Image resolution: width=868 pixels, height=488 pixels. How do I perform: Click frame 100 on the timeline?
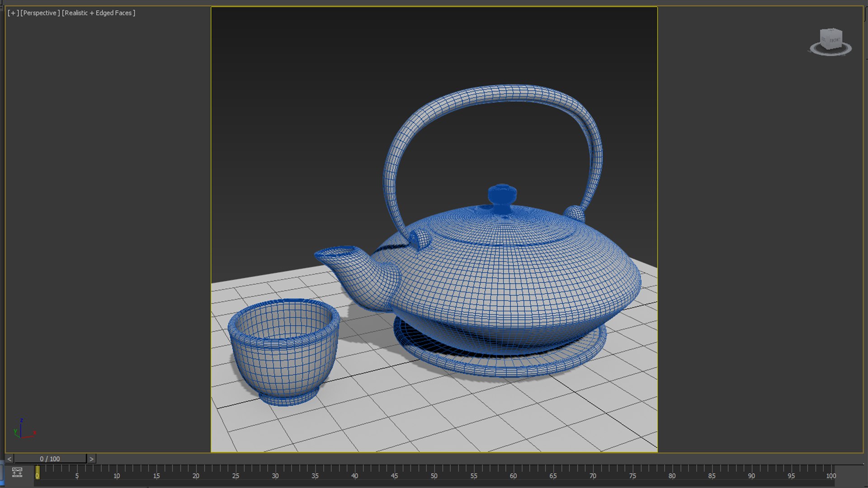click(x=831, y=476)
